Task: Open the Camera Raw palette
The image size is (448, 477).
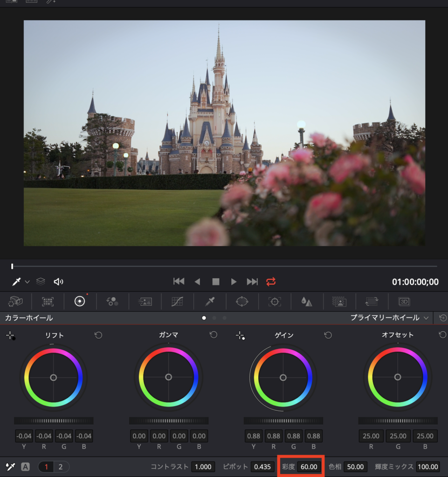Action: tap(15, 301)
